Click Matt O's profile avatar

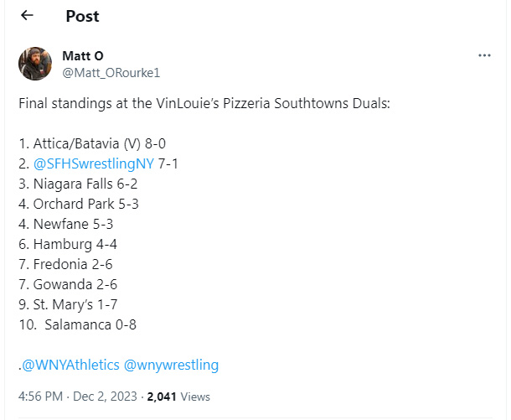[36, 64]
